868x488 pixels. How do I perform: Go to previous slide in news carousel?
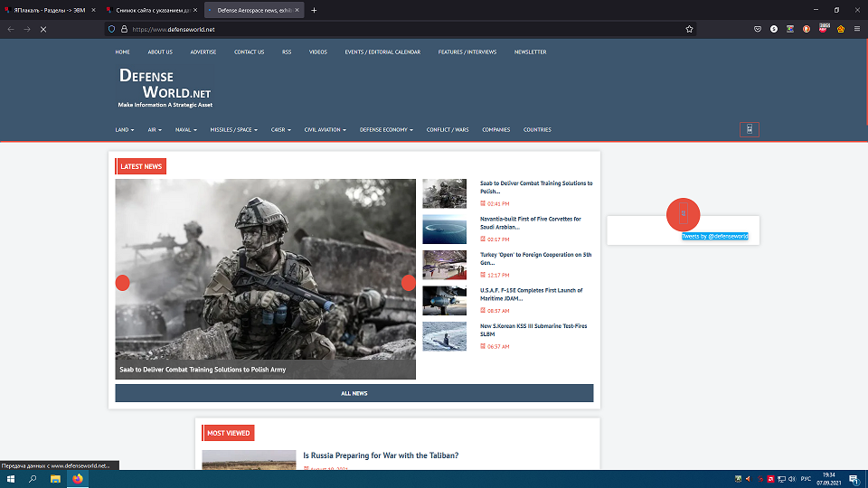(x=123, y=283)
